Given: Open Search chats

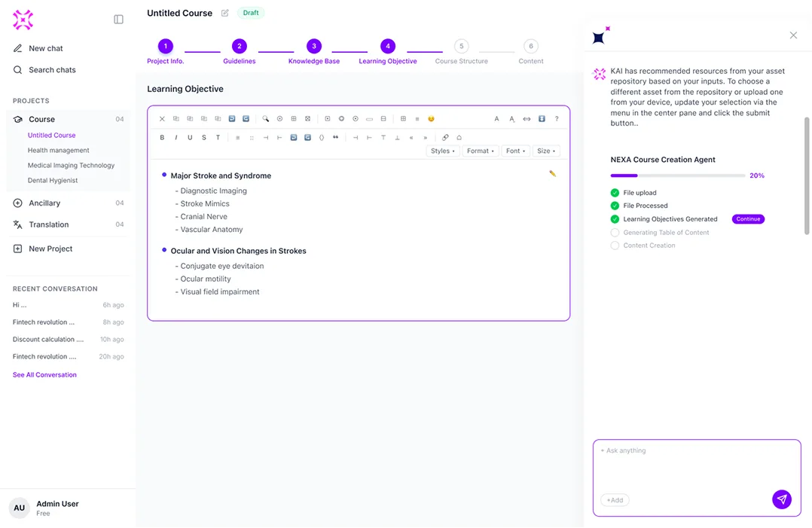Looking at the screenshot, I should [44, 70].
